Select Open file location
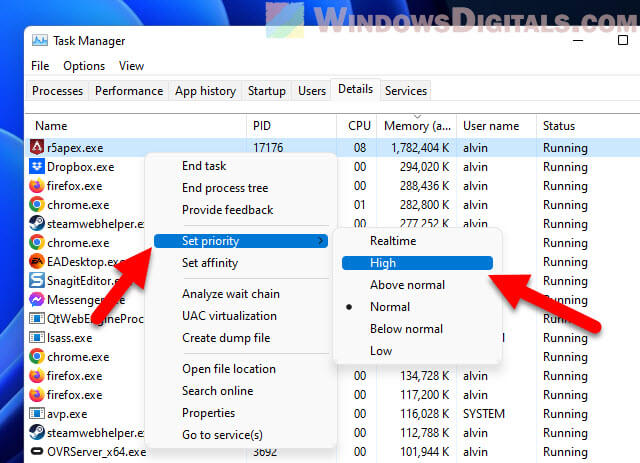 point(241,369)
